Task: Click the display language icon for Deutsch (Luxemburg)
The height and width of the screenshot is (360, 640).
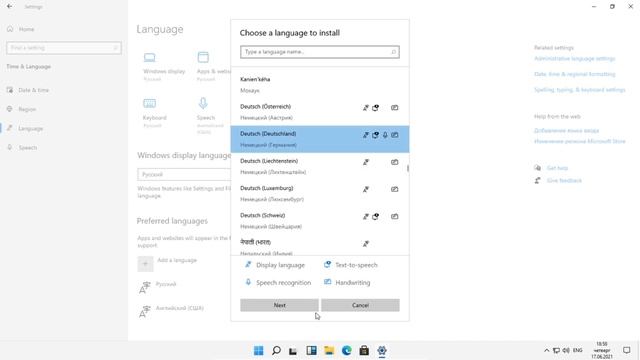Action: coord(366,189)
